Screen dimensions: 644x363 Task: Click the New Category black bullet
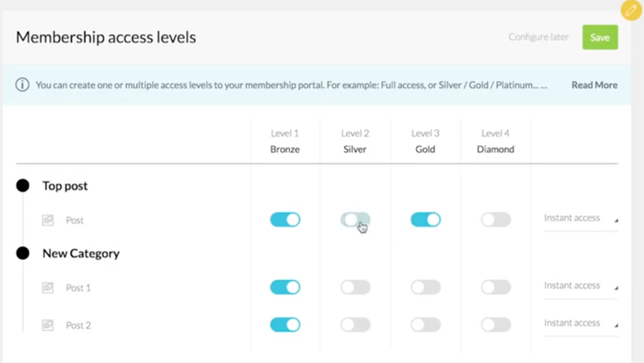[23, 253]
